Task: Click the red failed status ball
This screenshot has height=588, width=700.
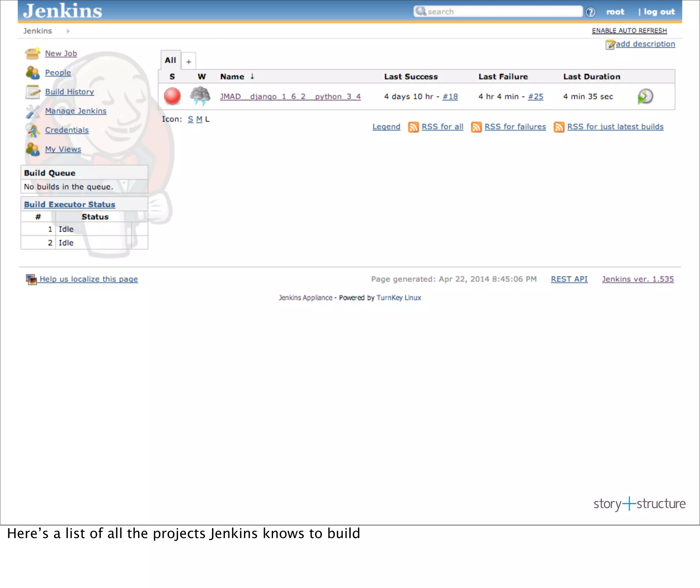Action: [172, 96]
